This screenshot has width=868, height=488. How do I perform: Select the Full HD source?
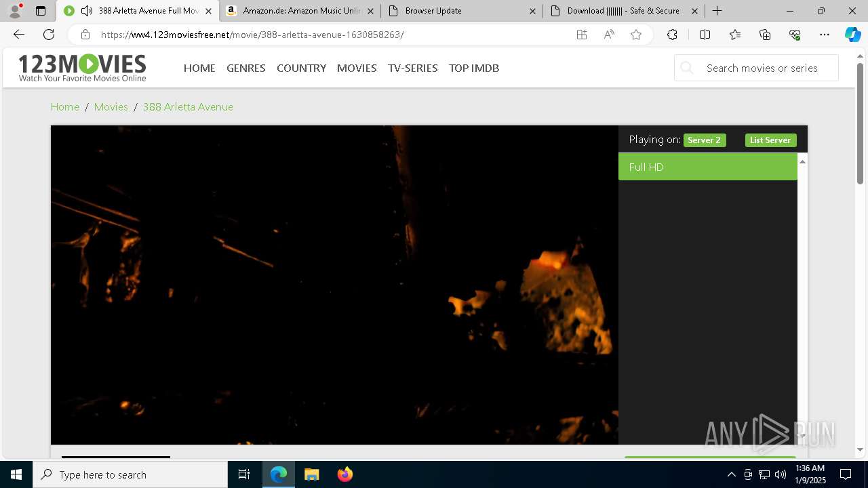coord(707,167)
